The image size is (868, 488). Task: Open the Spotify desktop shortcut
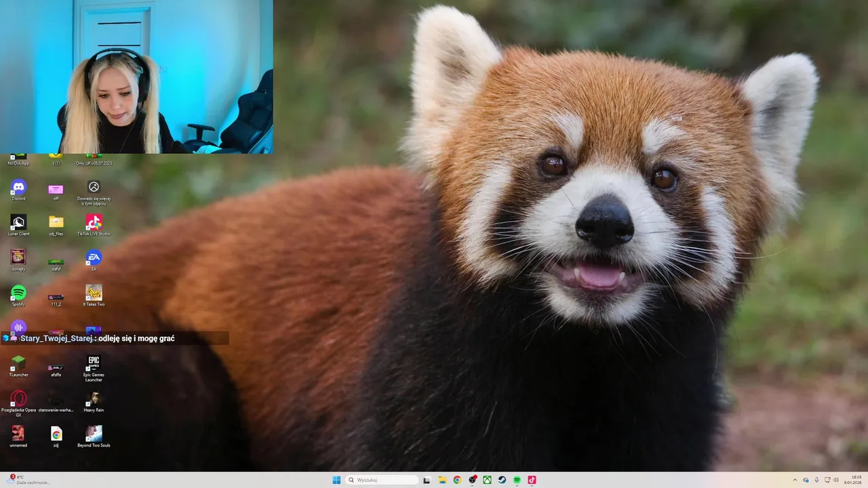click(x=18, y=296)
